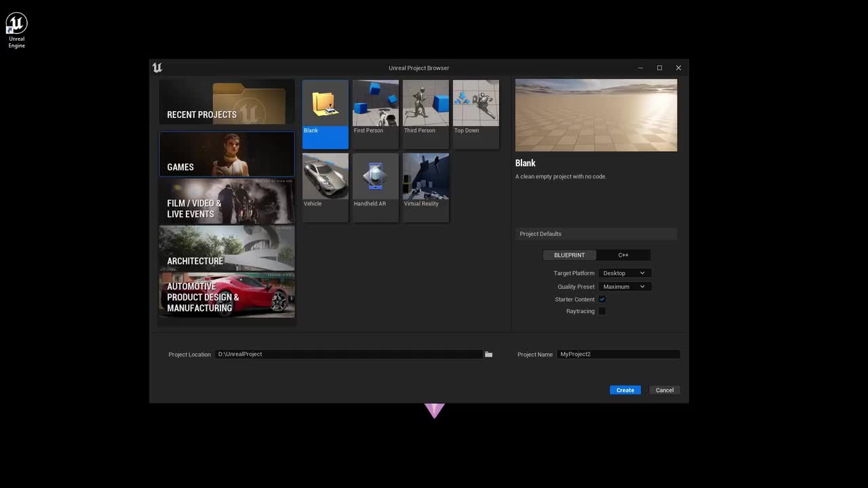Click the Project Name field
The width and height of the screenshot is (868, 488).
tap(618, 354)
